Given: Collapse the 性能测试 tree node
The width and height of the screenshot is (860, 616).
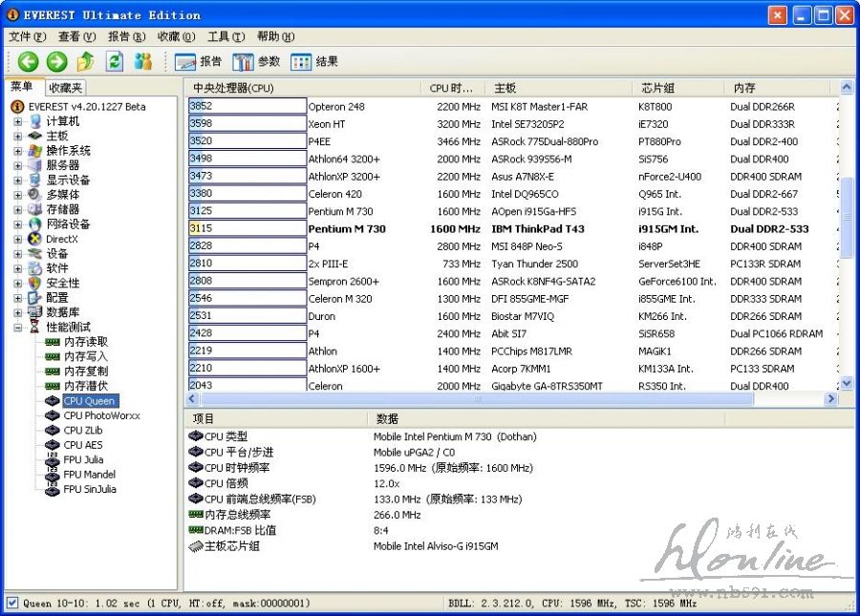Looking at the screenshot, I should pyautogui.click(x=18, y=327).
